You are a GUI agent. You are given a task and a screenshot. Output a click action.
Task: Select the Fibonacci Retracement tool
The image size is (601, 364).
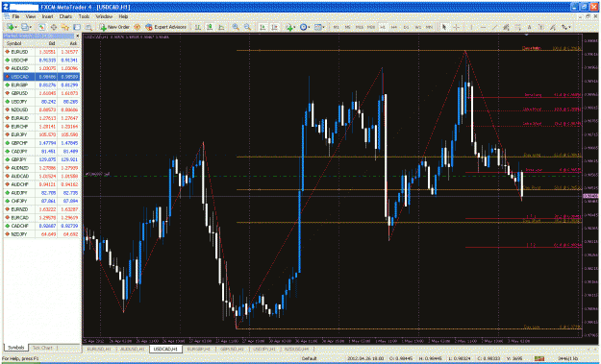pyautogui.click(x=517, y=27)
